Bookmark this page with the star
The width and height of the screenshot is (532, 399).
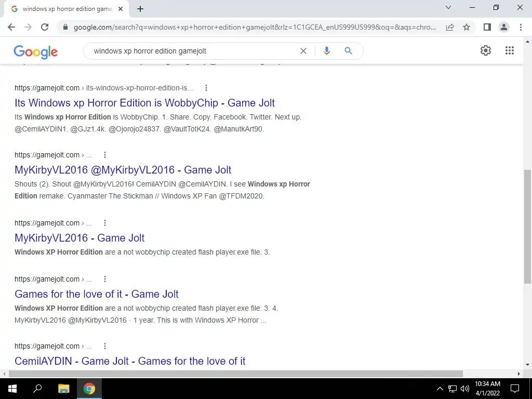[x=467, y=27]
